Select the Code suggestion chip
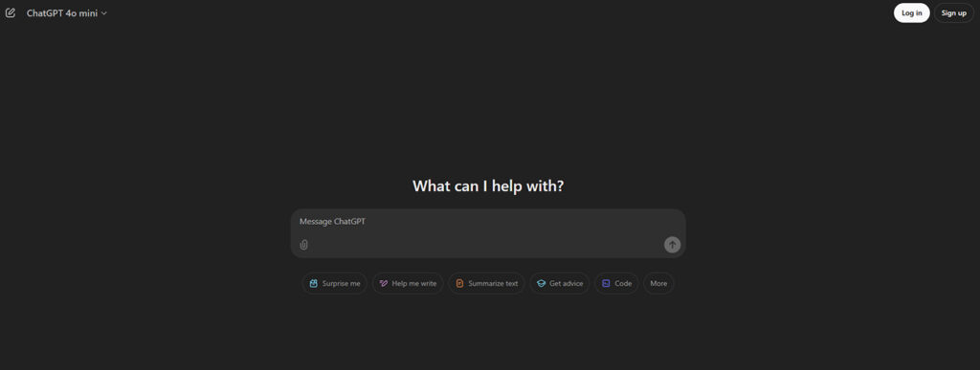This screenshot has width=980, height=370. [616, 283]
